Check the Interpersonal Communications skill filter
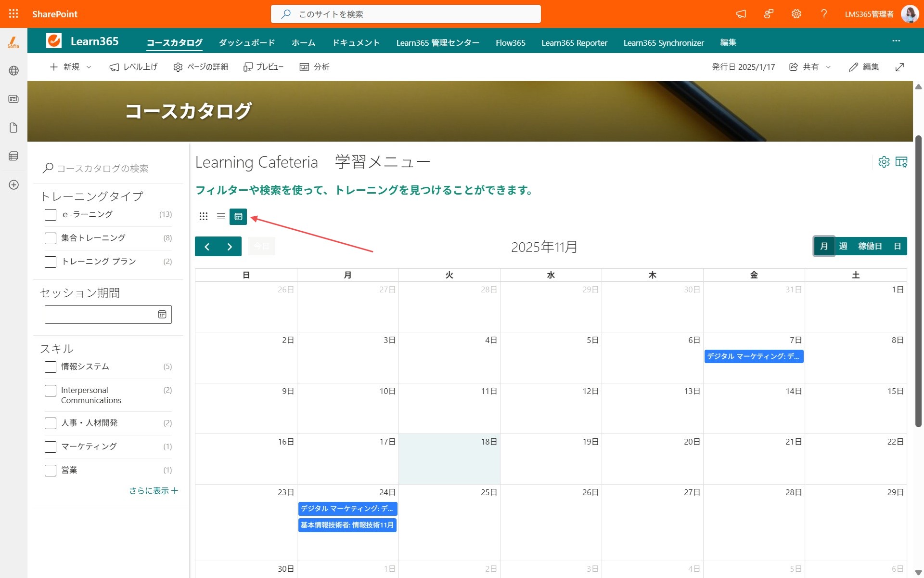Screen dimensions: 924x578 [51, 391]
